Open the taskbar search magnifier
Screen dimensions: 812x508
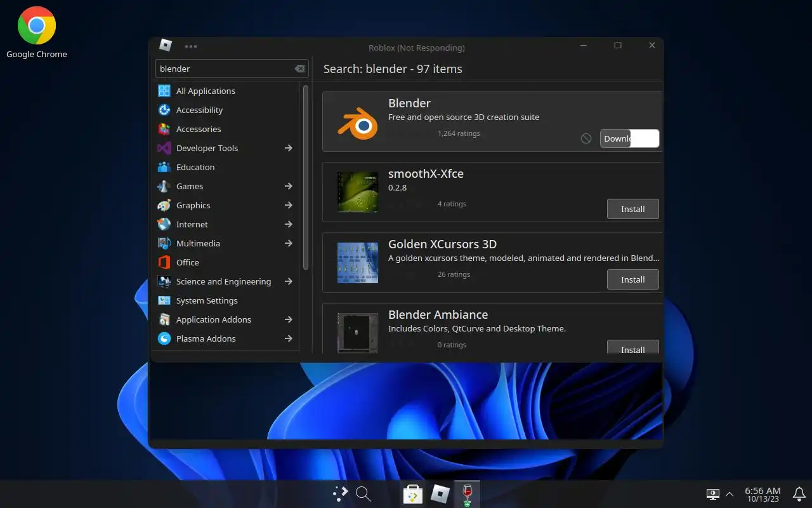click(x=363, y=493)
